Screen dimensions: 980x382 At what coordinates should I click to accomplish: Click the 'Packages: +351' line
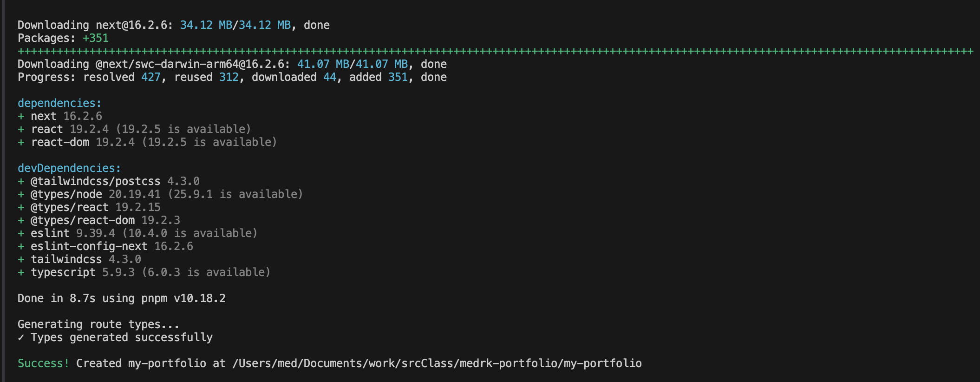(63, 38)
